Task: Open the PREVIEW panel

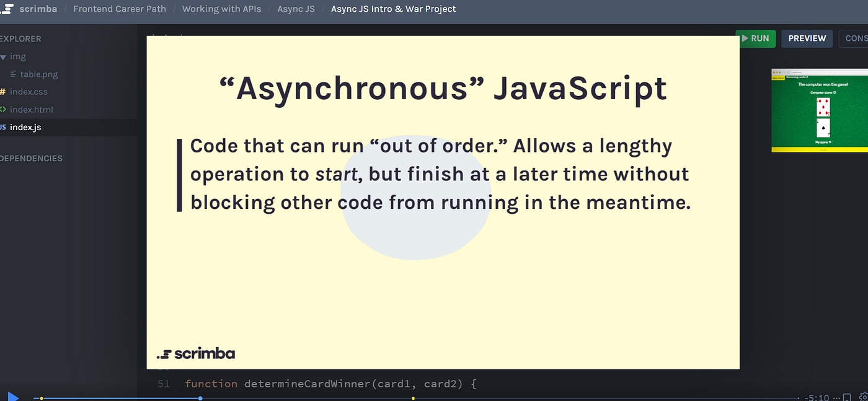Action: [x=807, y=38]
